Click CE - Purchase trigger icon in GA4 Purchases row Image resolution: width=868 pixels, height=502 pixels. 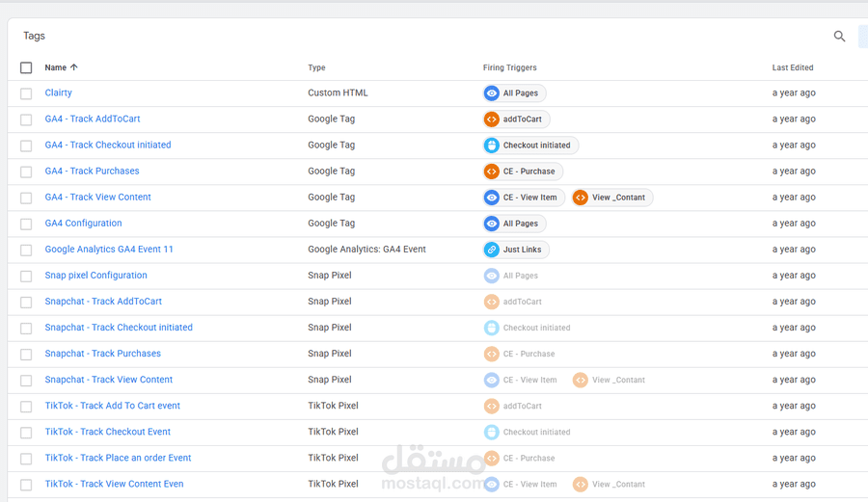pos(492,172)
